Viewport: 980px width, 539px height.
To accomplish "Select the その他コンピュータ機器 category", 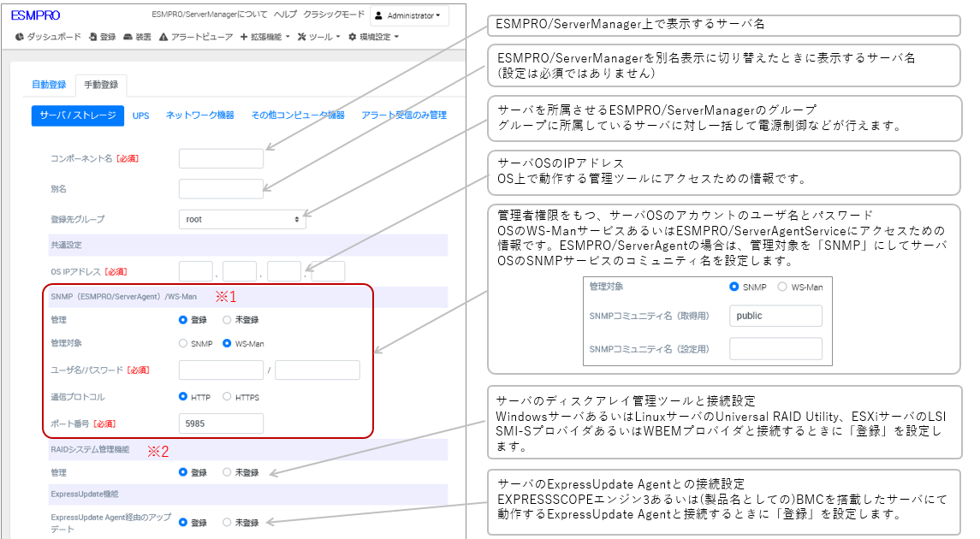I will coord(298,115).
